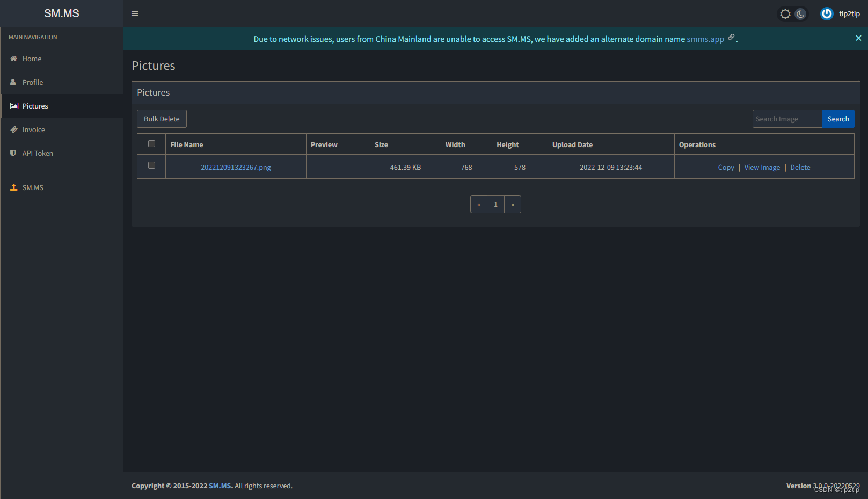Select page 1 in the pagination
The height and width of the screenshot is (499, 868).
(x=495, y=204)
